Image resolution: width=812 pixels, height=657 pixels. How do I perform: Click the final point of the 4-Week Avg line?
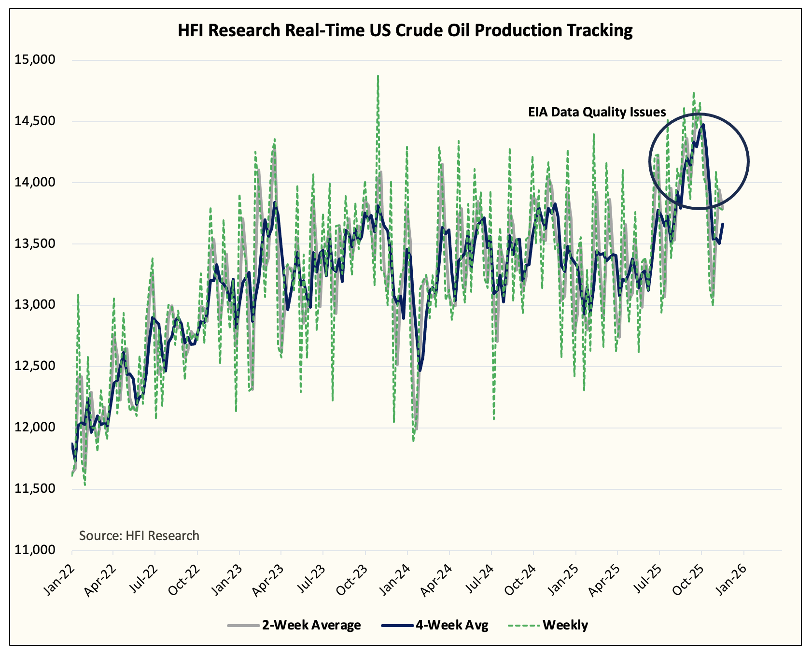pos(723,224)
